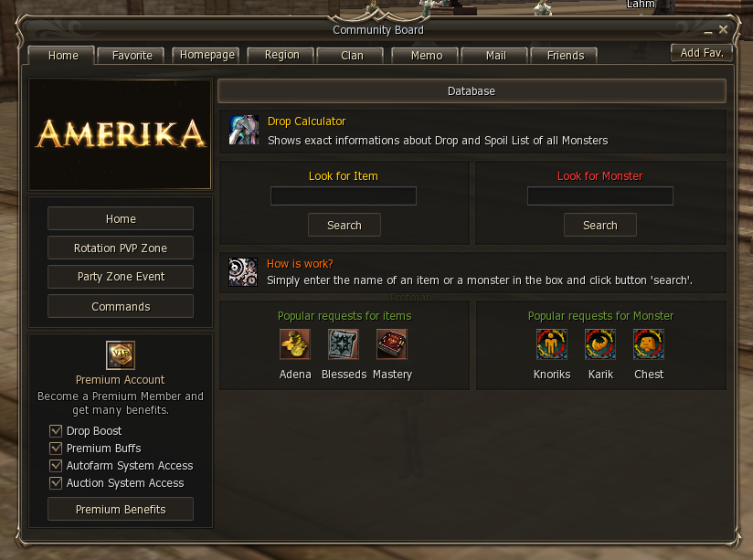Toggle the Drop Boost checkbox
Screen dimensions: 753x560
coord(56,431)
